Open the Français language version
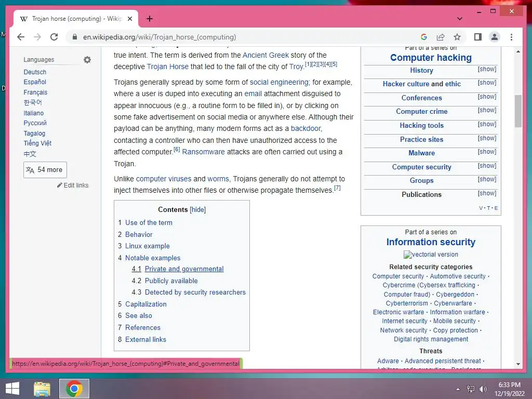532x399 pixels. (35, 92)
